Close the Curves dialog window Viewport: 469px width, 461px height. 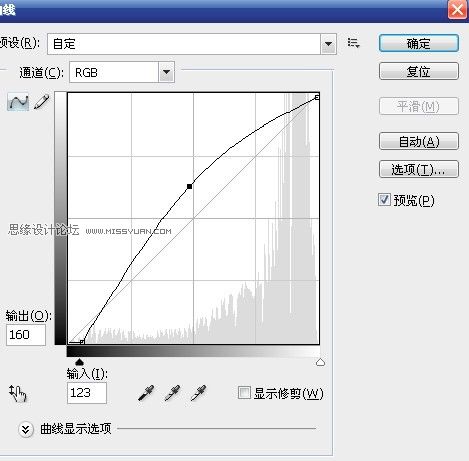point(457,9)
